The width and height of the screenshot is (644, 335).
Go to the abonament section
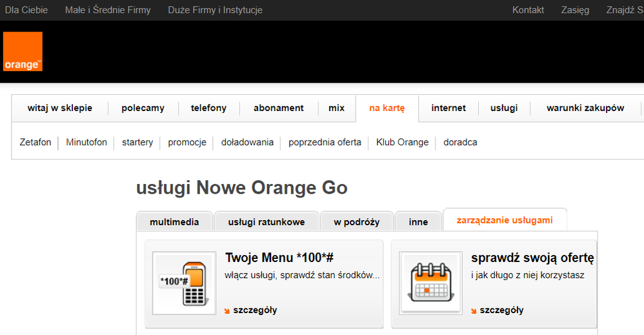[279, 108]
